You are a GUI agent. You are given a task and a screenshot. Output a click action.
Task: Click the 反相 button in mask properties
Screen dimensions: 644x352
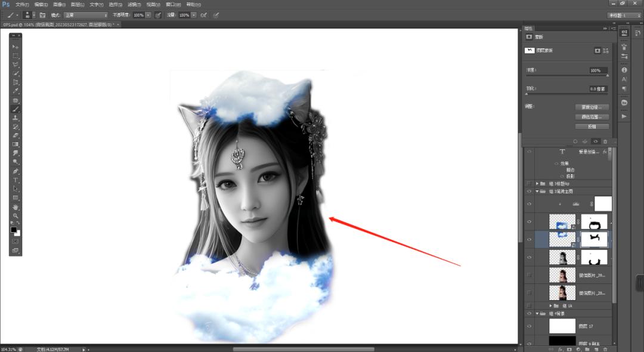pyautogui.click(x=592, y=126)
